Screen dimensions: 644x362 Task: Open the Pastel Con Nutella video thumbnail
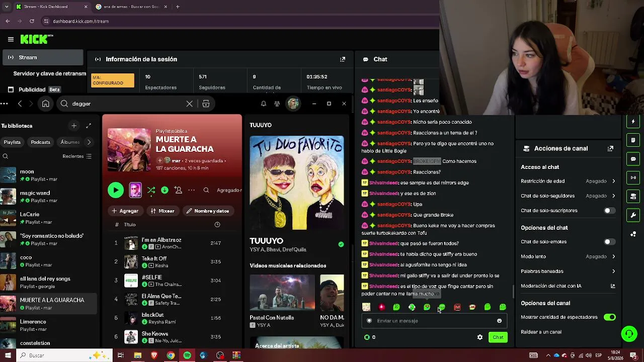point(282,293)
